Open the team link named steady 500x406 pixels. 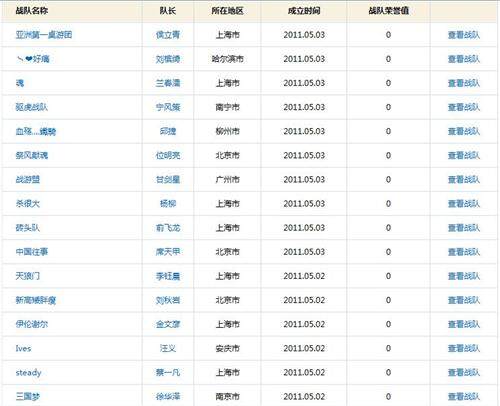28,372
